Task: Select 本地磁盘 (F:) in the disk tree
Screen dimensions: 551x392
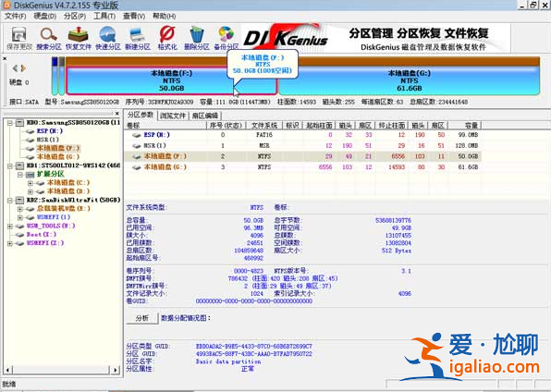Action: 58,148
